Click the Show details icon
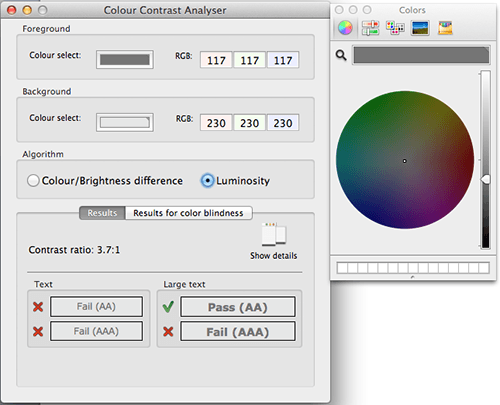Image resolution: width=500 pixels, height=405 pixels. point(274,234)
